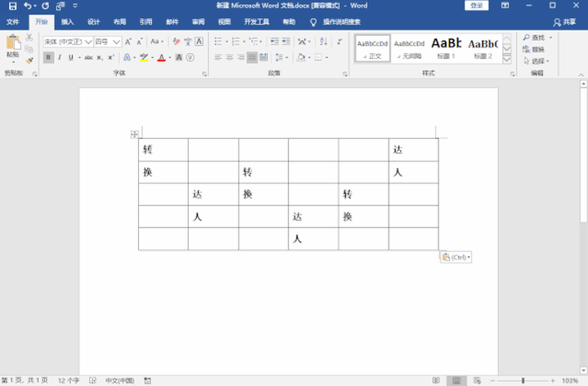This screenshot has width=588, height=386.
Task: Click the Show paragraph marks icon
Action: click(340, 42)
